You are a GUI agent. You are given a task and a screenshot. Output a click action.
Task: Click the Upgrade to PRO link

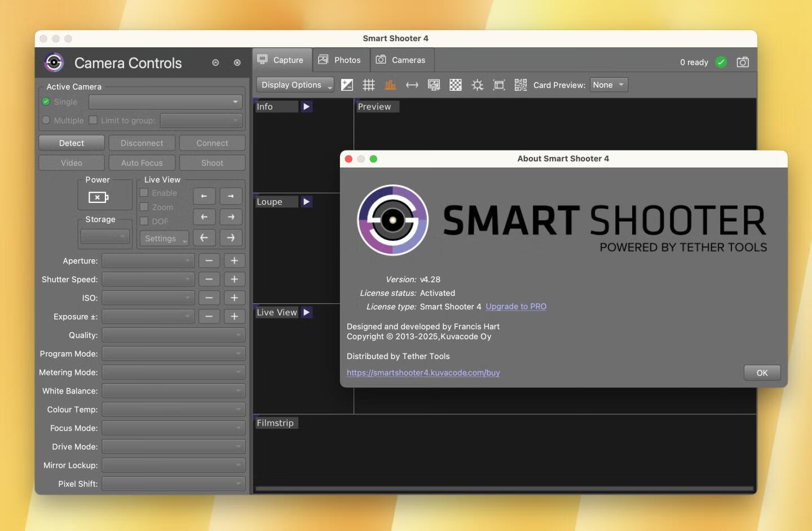[515, 307]
